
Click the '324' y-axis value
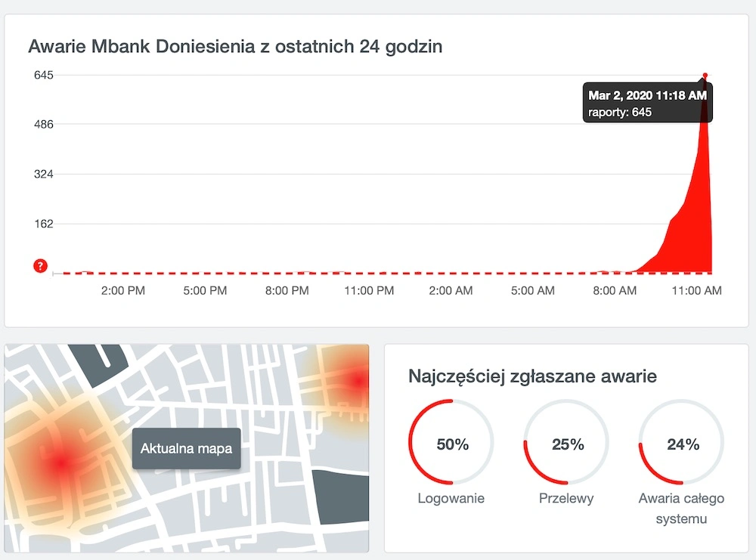tap(43, 174)
